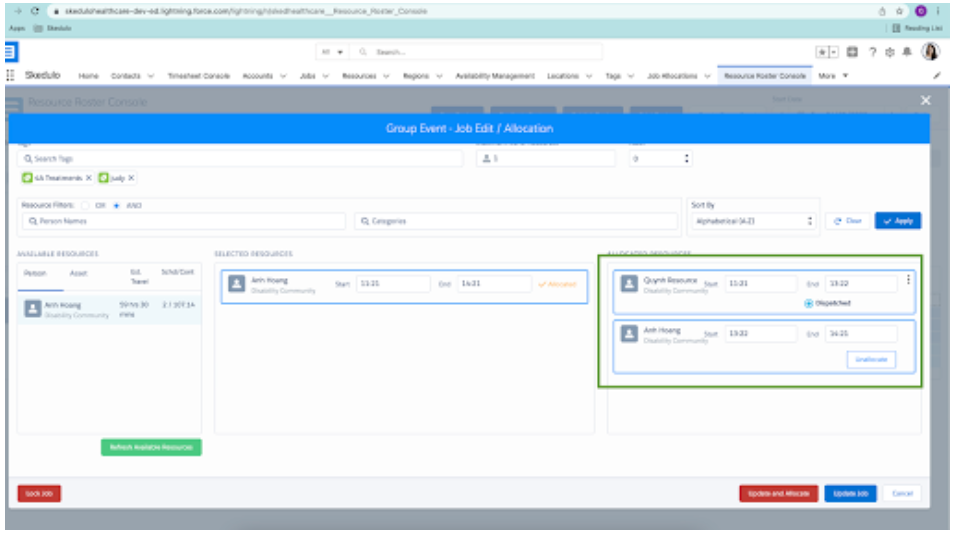Adjust the numeric stepper next to resources field
Image resolution: width=953 pixels, height=533 pixels.
(687, 159)
